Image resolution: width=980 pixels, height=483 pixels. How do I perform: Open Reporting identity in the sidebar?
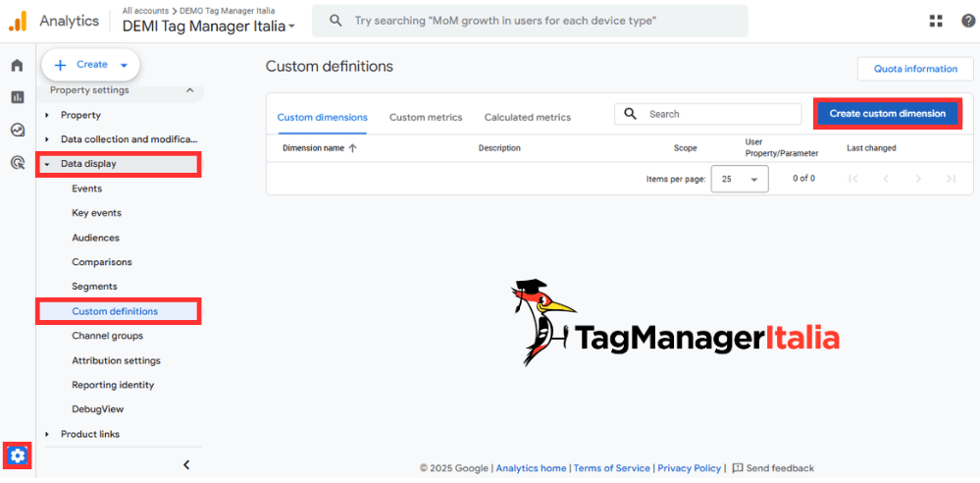point(113,385)
